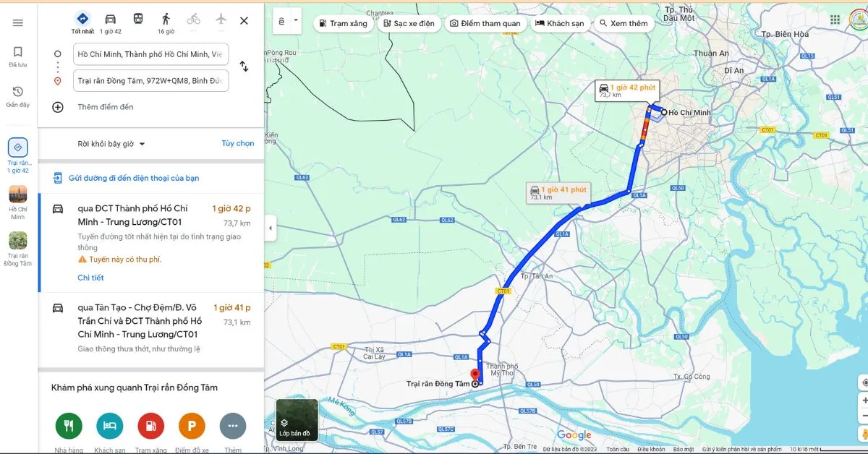Open the Lớp bản đồ layers switcher
Viewport: 868px width, 454px height.
tap(297, 420)
